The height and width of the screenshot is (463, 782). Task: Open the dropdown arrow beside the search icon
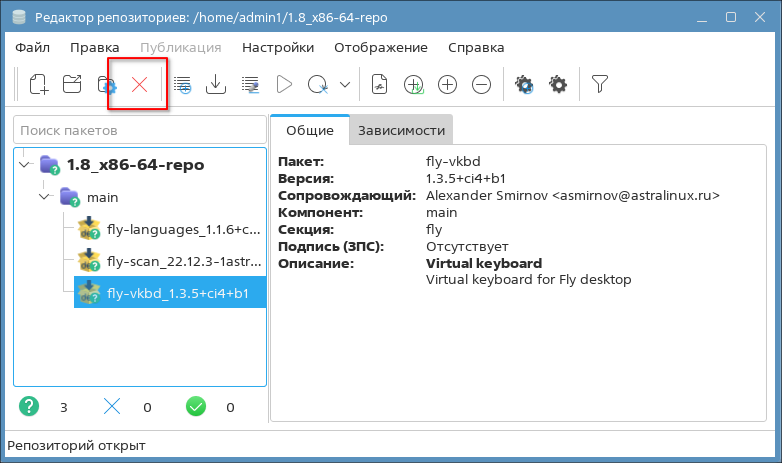[x=345, y=85]
